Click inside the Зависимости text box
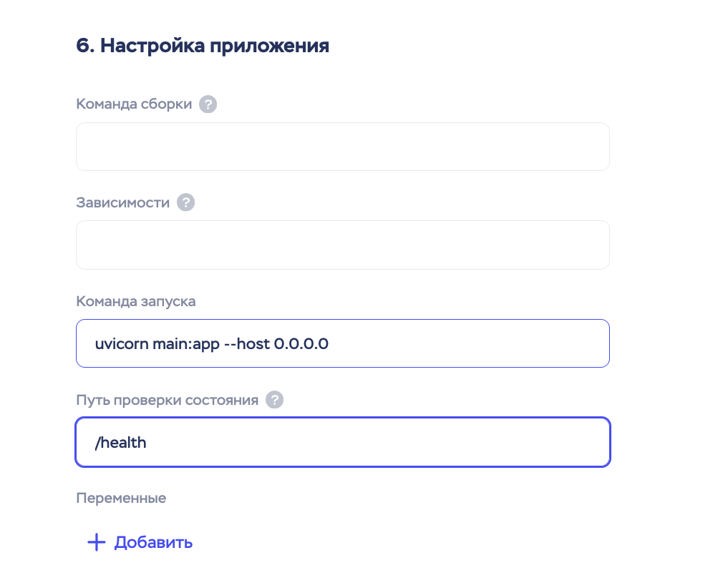Screen dimensions: 723x588 point(342,245)
